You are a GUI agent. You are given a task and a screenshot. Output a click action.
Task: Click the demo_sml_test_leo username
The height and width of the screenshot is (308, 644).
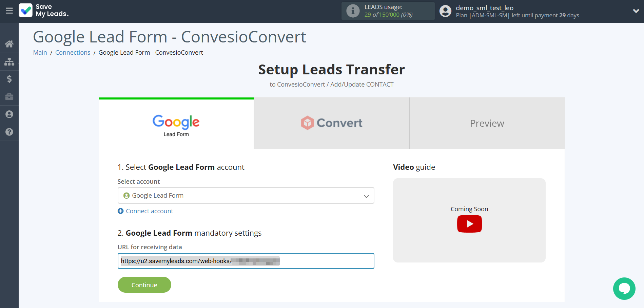click(485, 8)
